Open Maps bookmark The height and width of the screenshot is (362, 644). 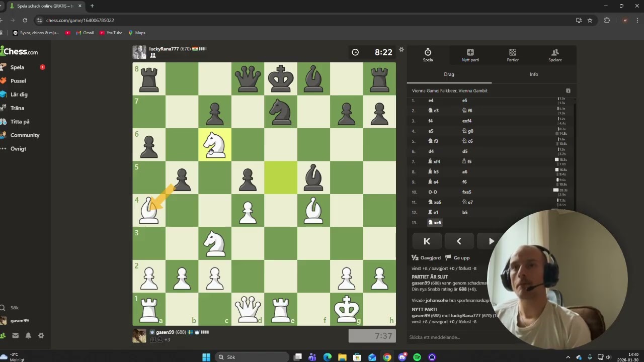pyautogui.click(x=137, y=33)
